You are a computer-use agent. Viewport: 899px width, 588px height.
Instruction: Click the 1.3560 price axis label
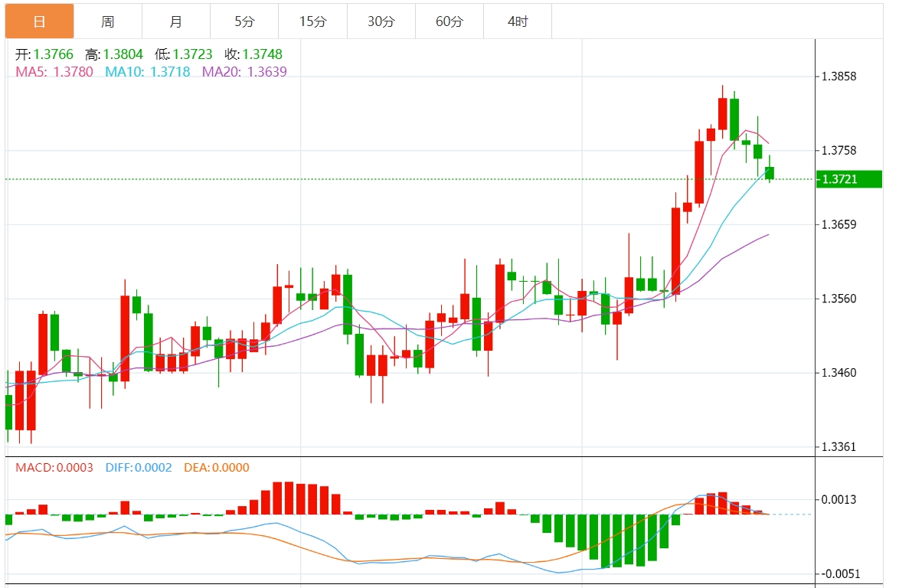(x=839, y=299)
